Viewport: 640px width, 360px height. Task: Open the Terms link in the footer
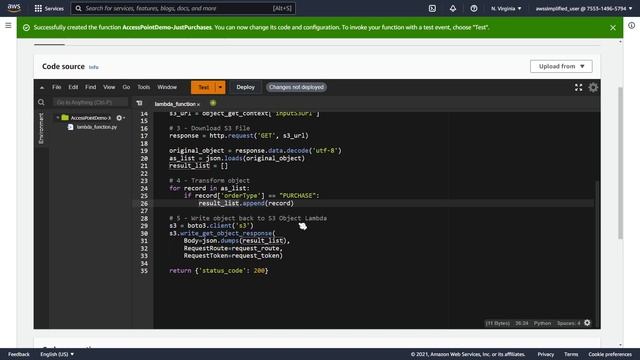[571, 354]
